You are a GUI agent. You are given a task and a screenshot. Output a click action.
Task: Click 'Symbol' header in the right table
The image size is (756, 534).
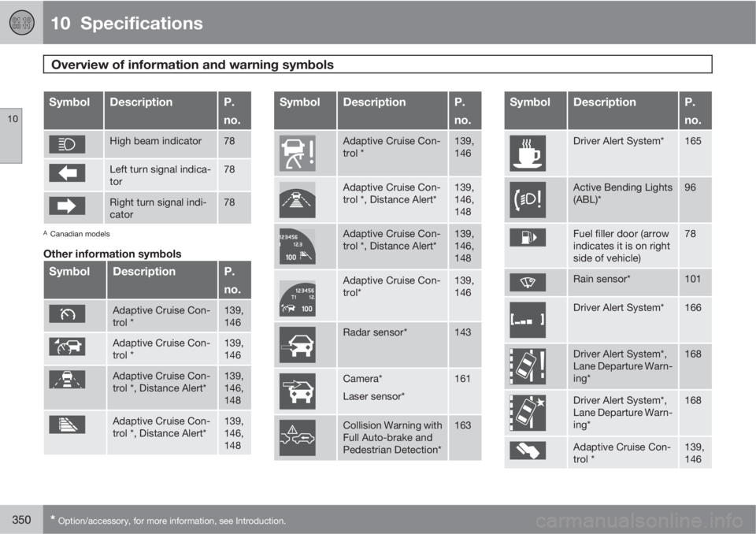(x=530, y=102)
